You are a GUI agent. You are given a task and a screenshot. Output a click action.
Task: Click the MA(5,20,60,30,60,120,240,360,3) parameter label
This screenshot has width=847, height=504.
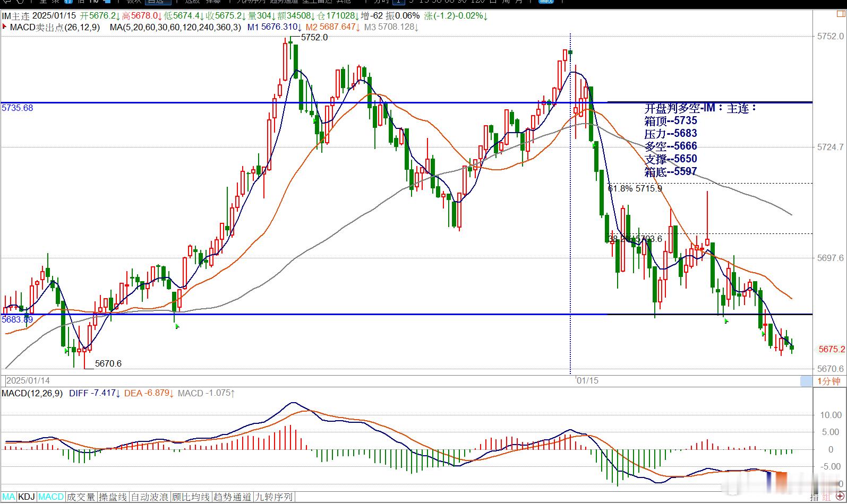176,27
